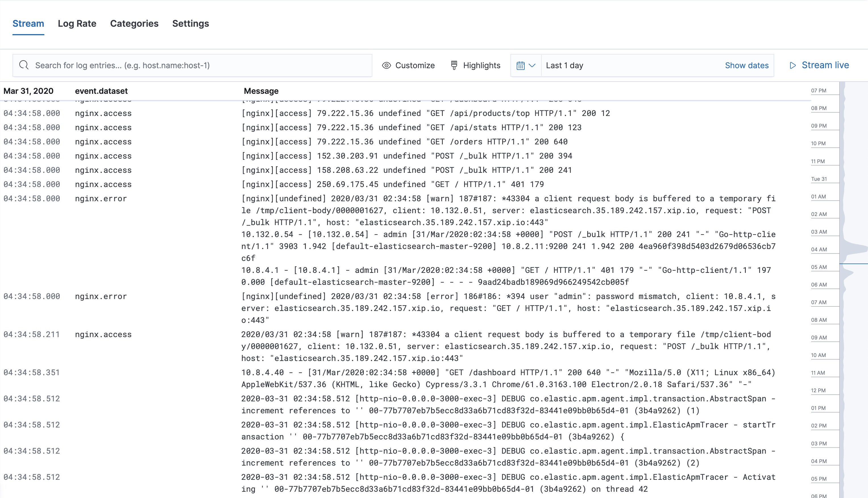The width and height of the screenshot is (868, 498).
Task: Click the search log entries input field
Action: tap(192, 65)
